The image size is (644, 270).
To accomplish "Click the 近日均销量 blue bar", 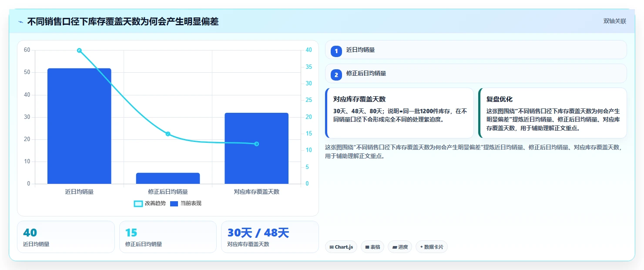I will tap(79, 126).
